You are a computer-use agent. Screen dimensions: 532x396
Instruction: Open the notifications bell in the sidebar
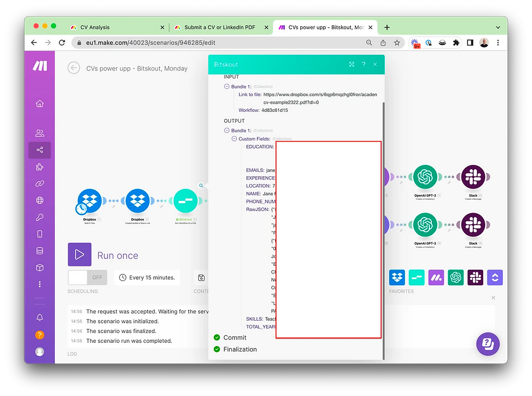point(40,317)
